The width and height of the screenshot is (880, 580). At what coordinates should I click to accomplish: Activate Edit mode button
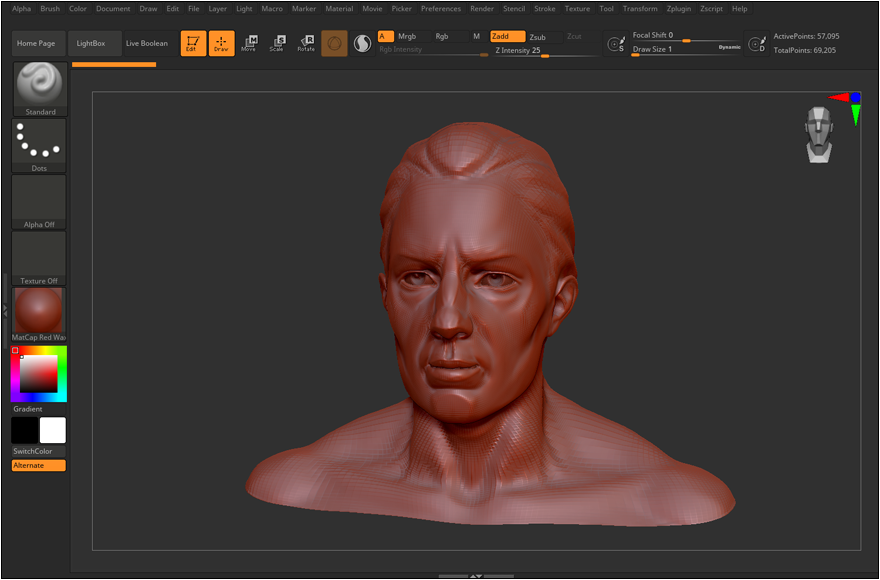click(x=192, y=43)
